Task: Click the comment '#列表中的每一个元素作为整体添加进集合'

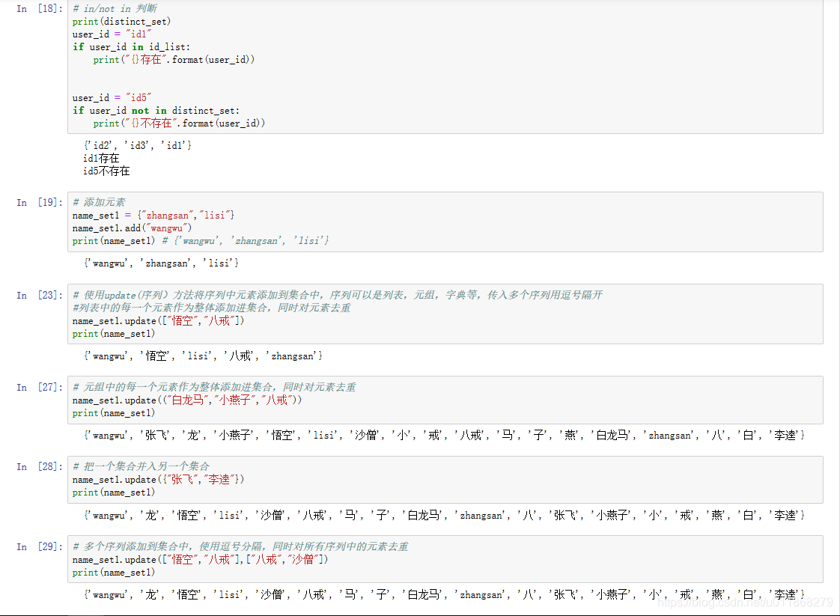Action: point(212,308)
